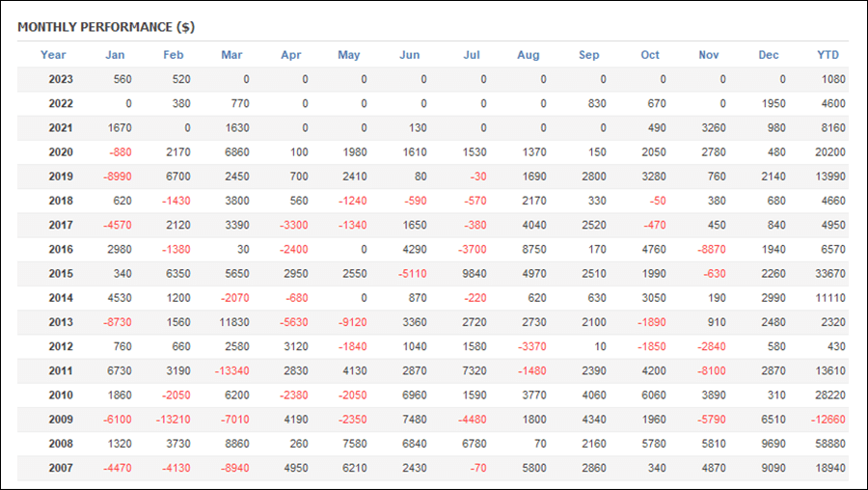Click the YTD column header
The image size is (868, 490).
click(x=828, y=55)
